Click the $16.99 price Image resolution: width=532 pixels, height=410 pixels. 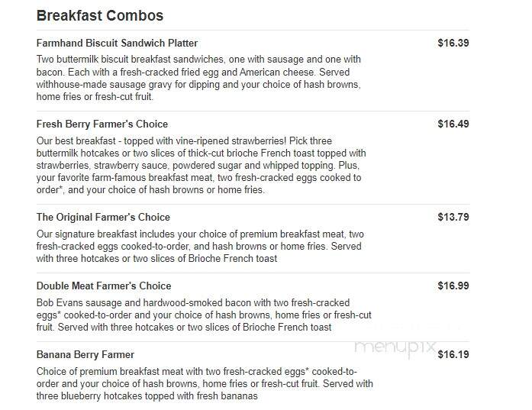453,286
